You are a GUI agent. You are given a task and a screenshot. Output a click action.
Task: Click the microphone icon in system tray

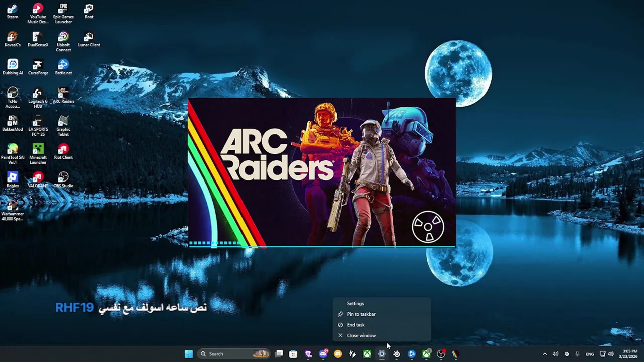577,354
